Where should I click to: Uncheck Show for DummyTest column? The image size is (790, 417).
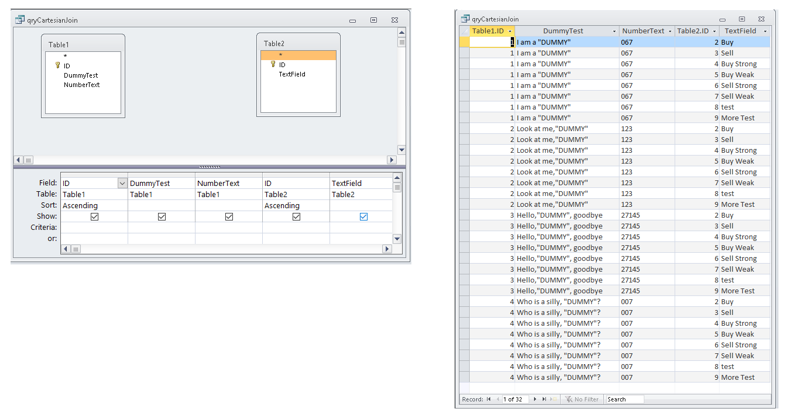pyautogui.click(x=162, y=217)
